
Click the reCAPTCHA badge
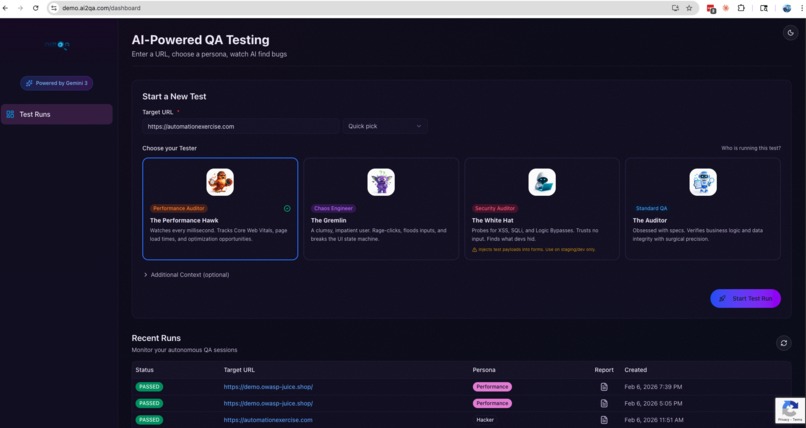pyautogui.click(x=790, y=410)
